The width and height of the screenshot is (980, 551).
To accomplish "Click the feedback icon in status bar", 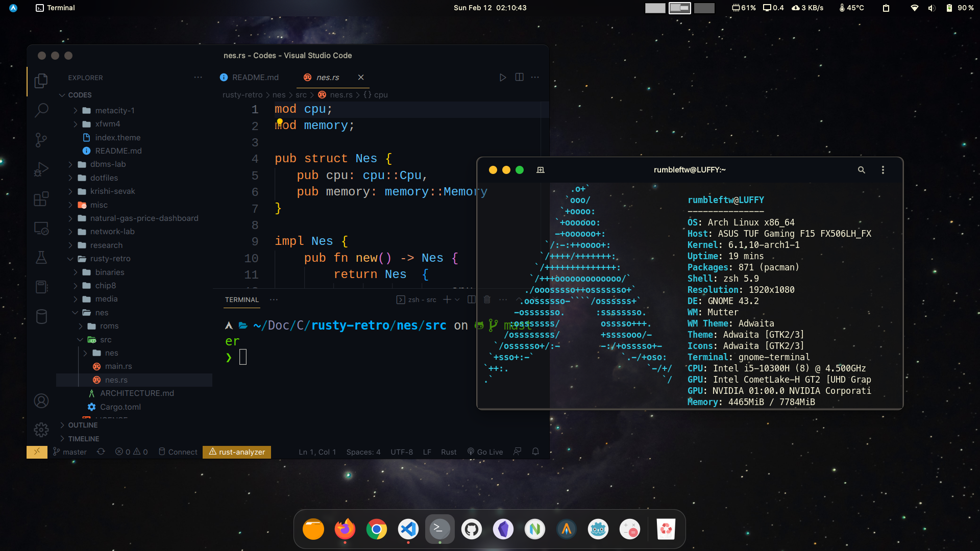I will (518, 452).
